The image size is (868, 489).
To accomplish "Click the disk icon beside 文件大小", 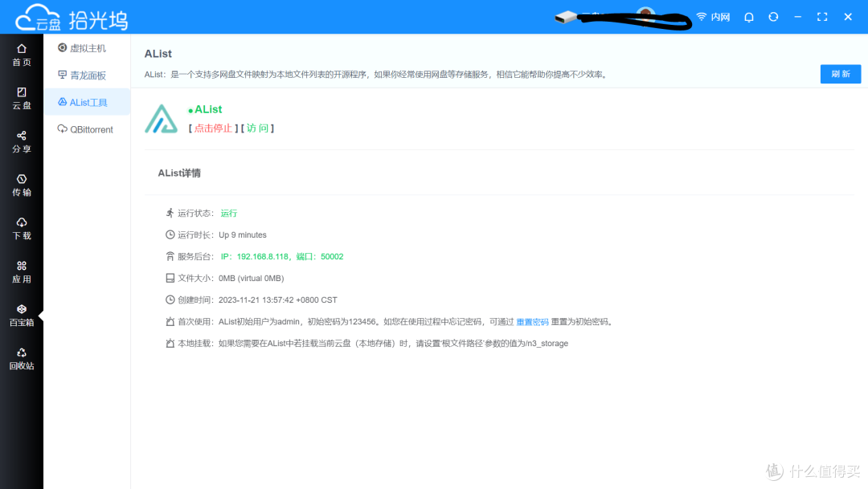I will [x=170, y=278].
